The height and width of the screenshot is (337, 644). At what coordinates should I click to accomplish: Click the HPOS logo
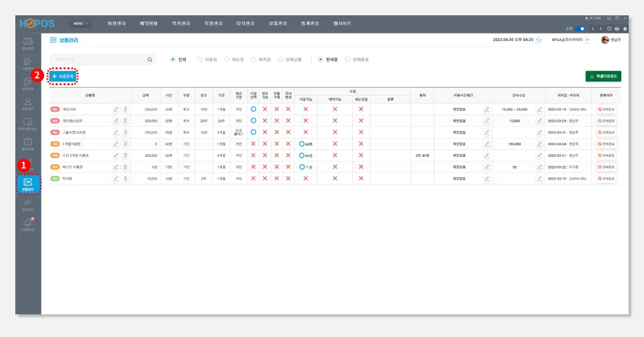point(37,23)
